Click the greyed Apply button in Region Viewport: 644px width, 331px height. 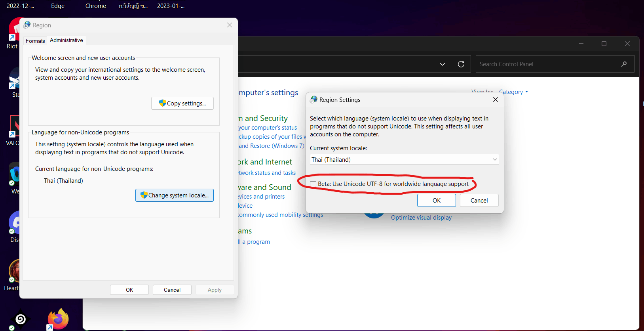click(x=215, y=290)
